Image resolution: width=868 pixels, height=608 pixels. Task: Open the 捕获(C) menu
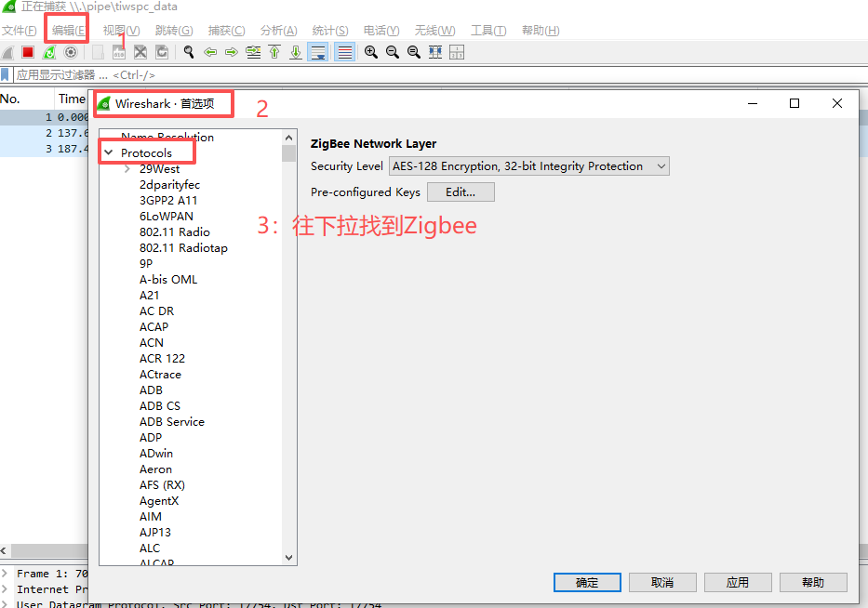[226, 31]
